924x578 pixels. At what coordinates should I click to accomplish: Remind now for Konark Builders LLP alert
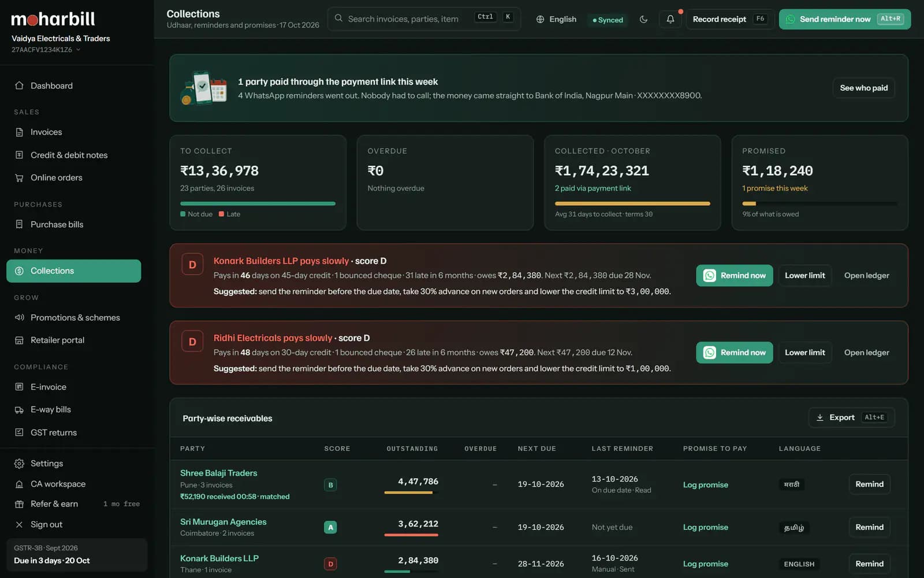point(735,276)
